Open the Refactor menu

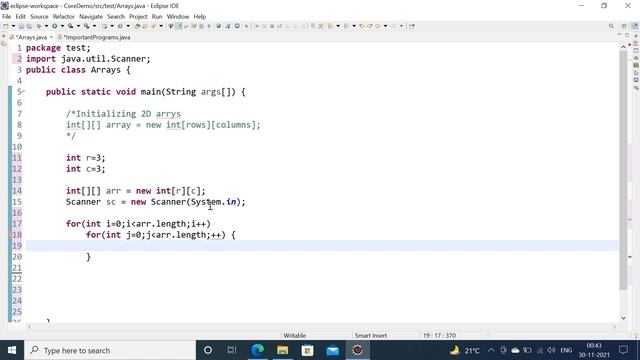(x=64, y=17)
